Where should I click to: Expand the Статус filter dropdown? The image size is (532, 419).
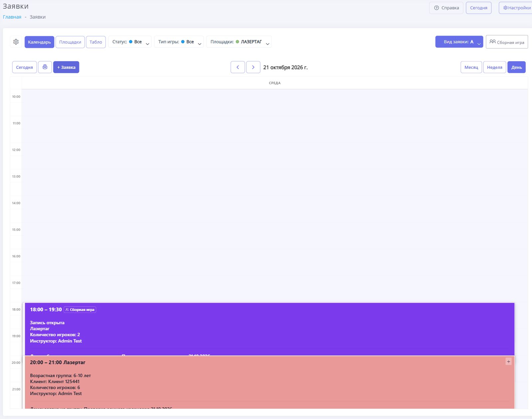[x=130, y=42]
